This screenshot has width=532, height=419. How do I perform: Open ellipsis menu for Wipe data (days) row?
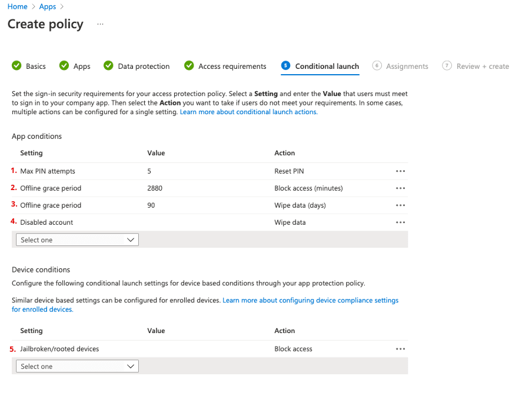click(x=400, y=205)
